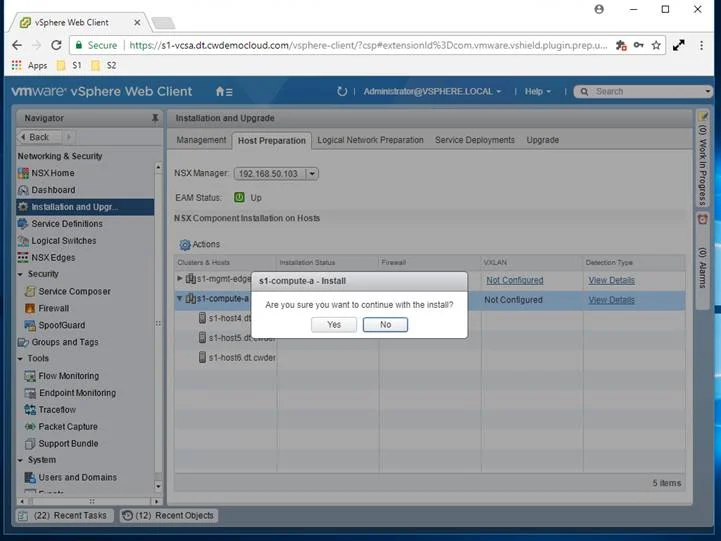Switch to Service Deployments tab
Screen dimensions: 721x541
475,140
